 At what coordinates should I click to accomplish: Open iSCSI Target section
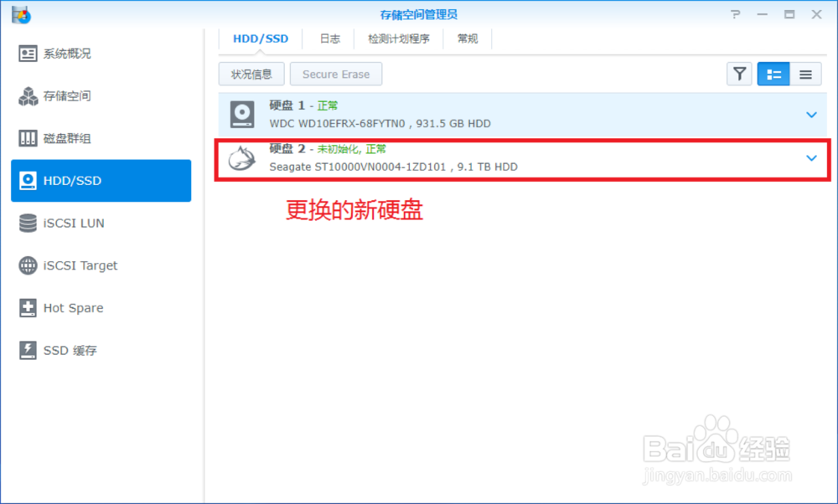pos(101,265)
